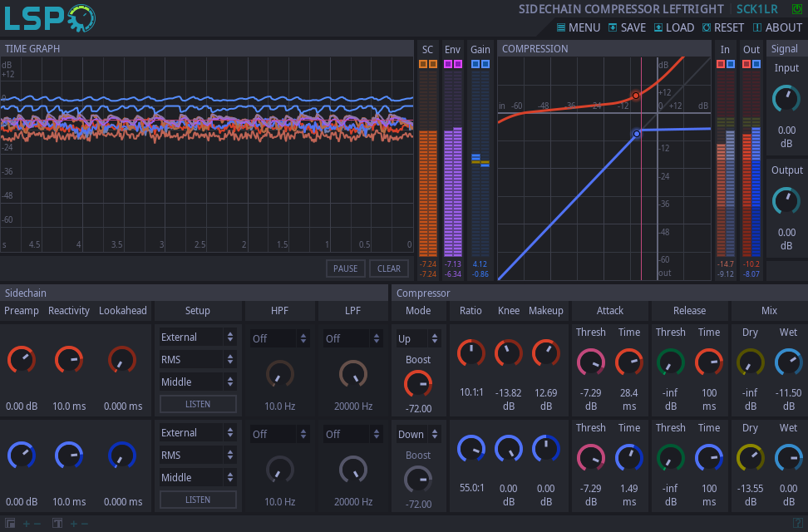This screenshot has width=808, height=532.
Task: Click the Signal Input gain knob
Action: (786, 99)
